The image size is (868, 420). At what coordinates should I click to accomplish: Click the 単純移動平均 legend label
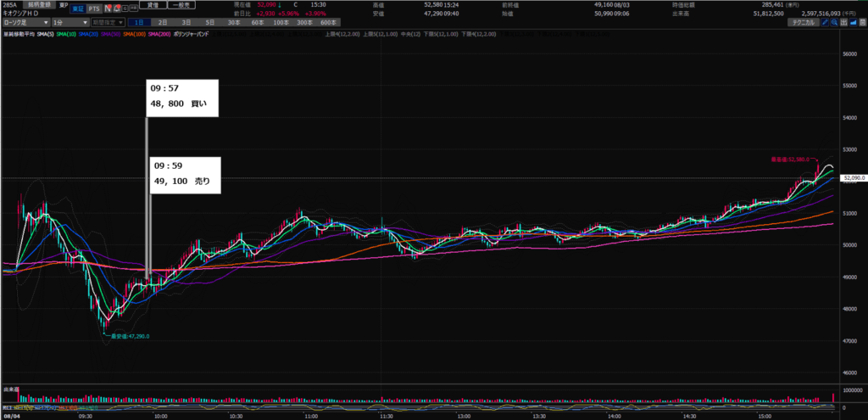(19, 34)
